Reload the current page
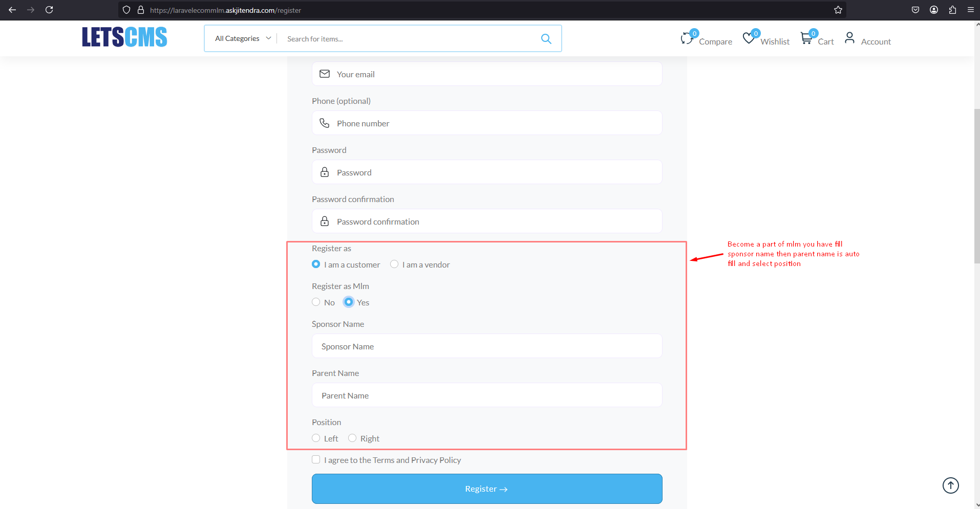Image resolution: width=980 pixels, height=509 pixels. [x=49, y=9]
